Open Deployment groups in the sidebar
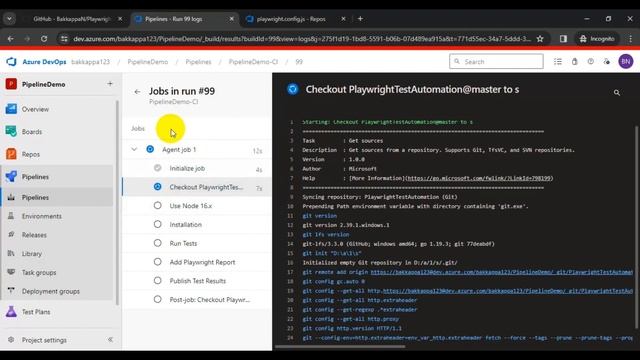This screenshot has height=360, width=640. tap(51, 291)
